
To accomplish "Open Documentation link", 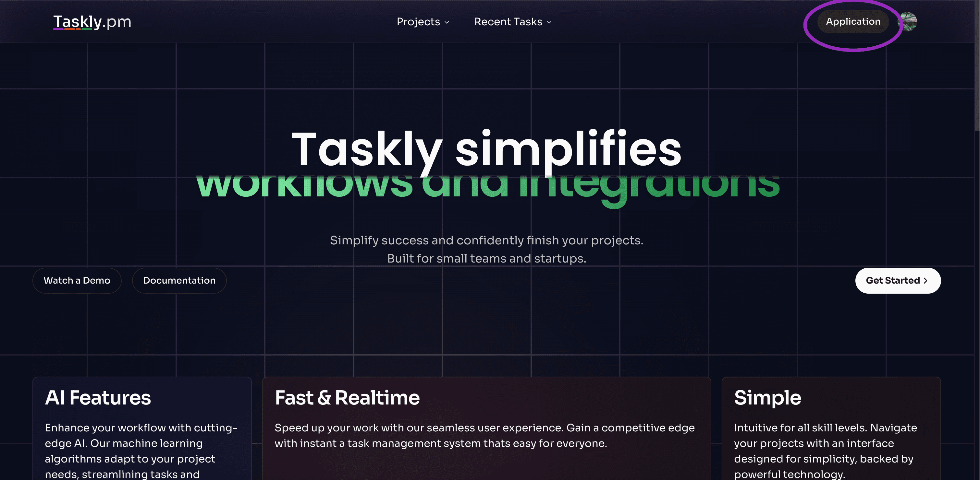I will (x=179, y=280).
